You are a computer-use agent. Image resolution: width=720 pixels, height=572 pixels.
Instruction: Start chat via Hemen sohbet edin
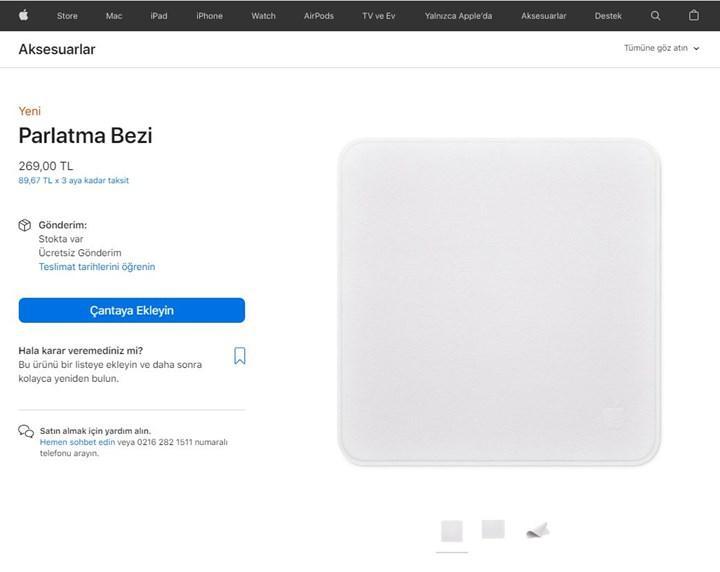pyautogui.click(x=77, y=442)
